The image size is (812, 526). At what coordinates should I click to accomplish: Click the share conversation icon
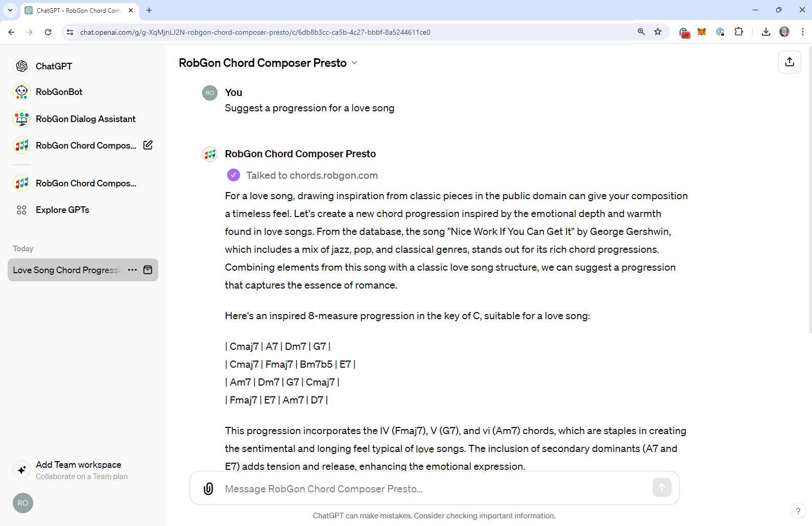click(790, 62)
